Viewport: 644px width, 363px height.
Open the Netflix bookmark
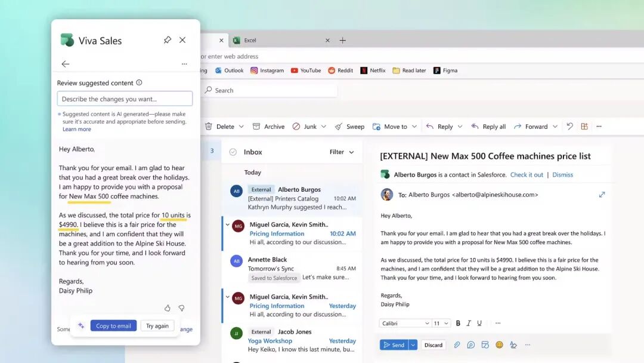click(373, 70)
